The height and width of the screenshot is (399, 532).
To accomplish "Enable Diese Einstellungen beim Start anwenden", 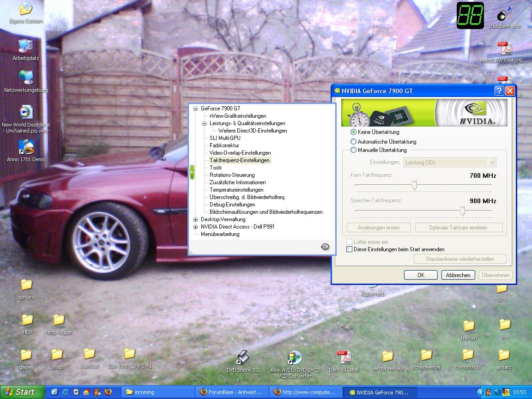I will (349, 249).
